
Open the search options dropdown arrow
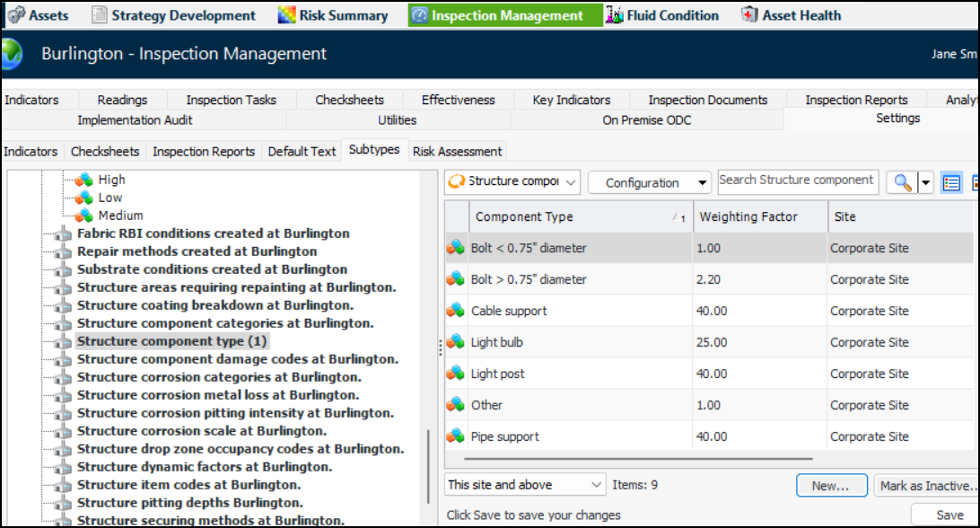(926, 183)
